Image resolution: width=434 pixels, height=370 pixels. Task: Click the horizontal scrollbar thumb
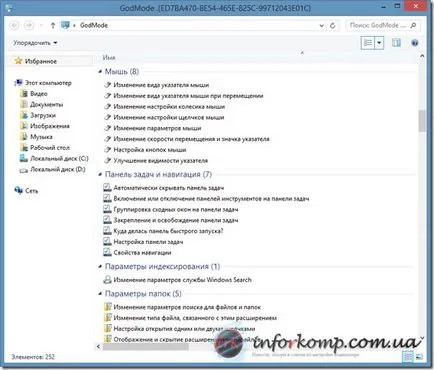pyautogui.click(x=146, y=347)
